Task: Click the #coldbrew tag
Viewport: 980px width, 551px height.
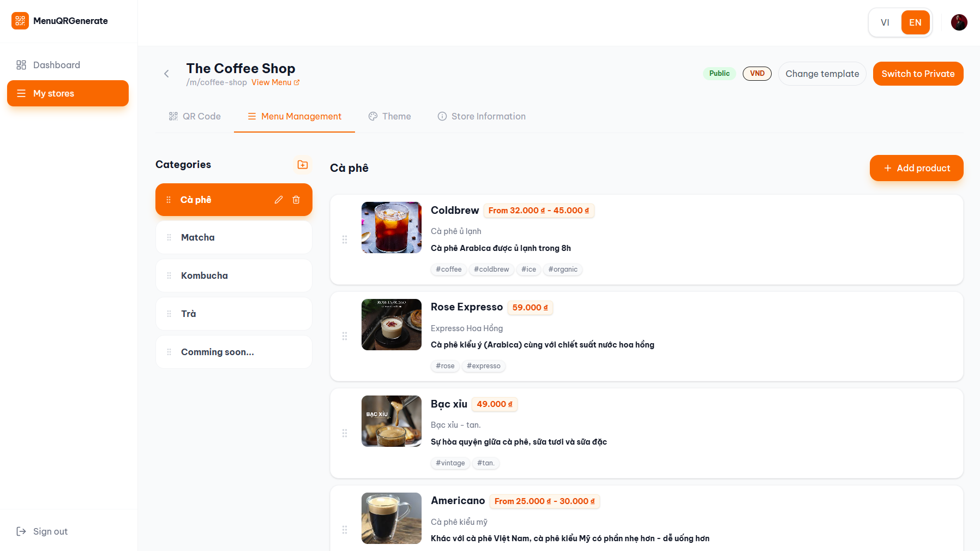Action: [x=491, y=269]
